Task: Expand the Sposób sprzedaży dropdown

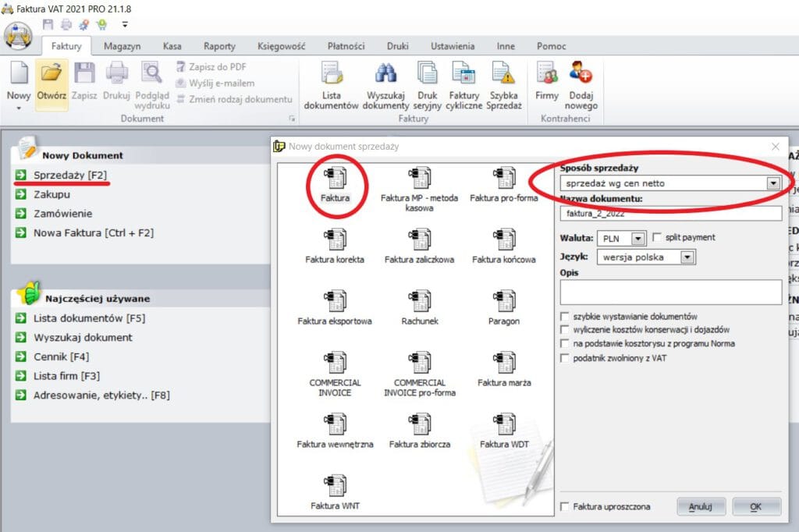Action: [772, 183]
